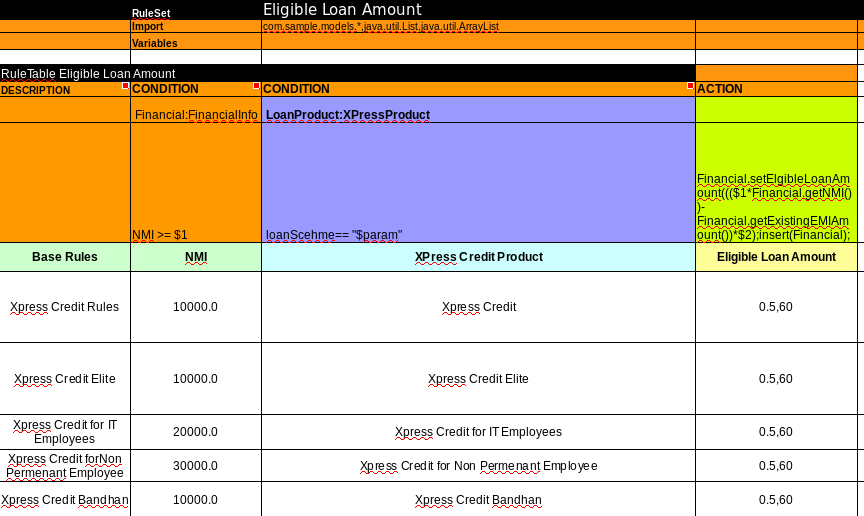The width and height of the screenshot is (864, 516).
Task: Click the DESCRIPTION header cell
Action: coord(65,89)
